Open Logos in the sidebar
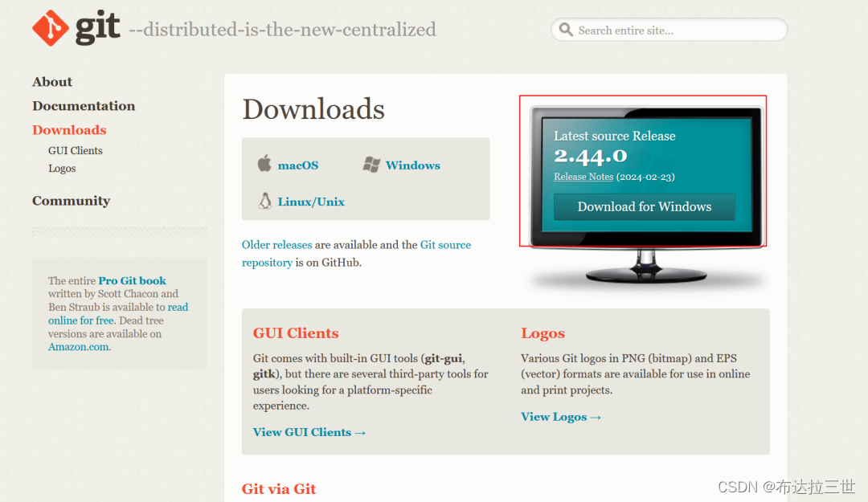This screenshot has height=502, width=868. pyautogui.click(x=62, y=168)
